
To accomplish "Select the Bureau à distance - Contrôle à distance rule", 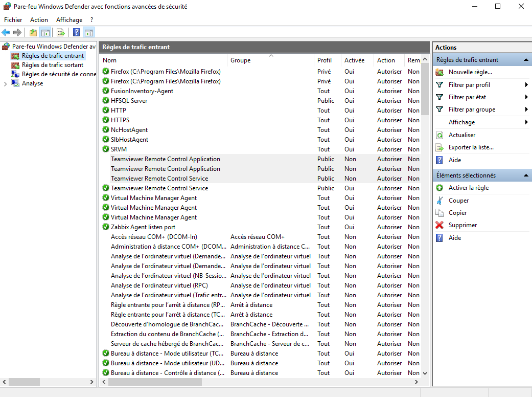I will (x=168, y=373).
